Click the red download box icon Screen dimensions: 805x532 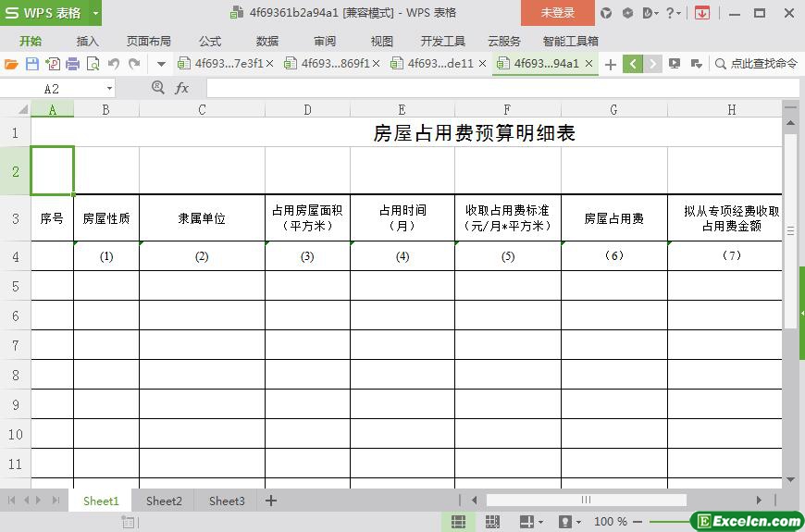pos(701,13)
